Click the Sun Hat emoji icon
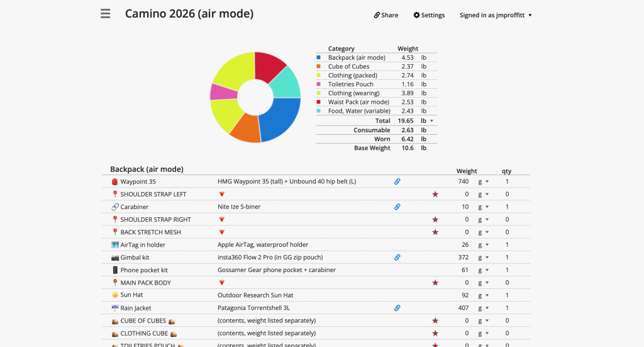 pos(115,295)
